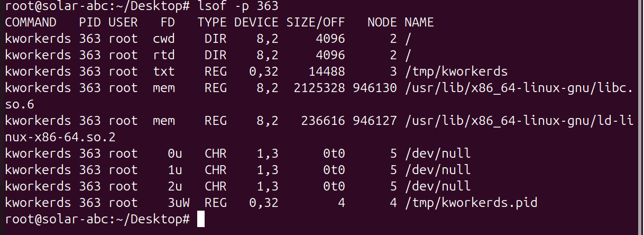The height and width of the screenshot is (235, 644).
Task: Click the last prompt root@solar-abc:~/Desktop#
Action: [x=97, y=220]
